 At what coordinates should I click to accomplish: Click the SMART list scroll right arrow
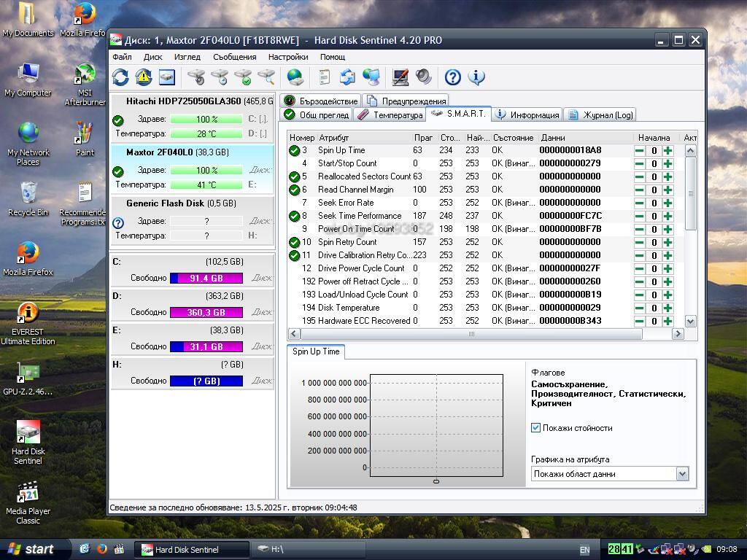click(678, 334)
